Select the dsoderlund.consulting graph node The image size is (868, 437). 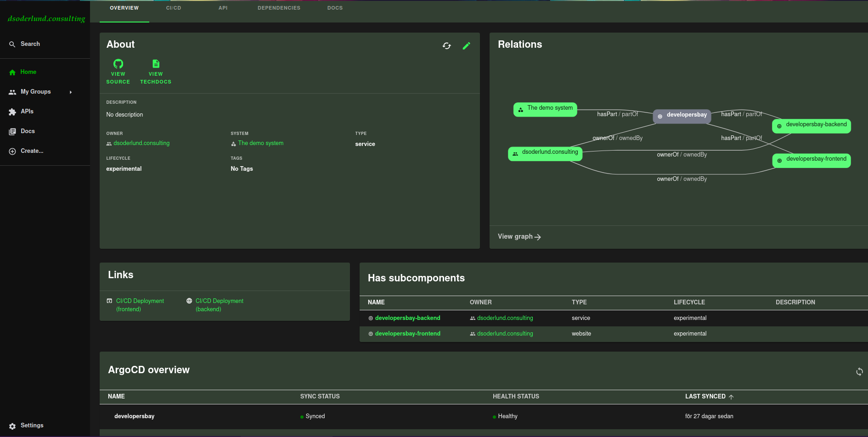545,154
